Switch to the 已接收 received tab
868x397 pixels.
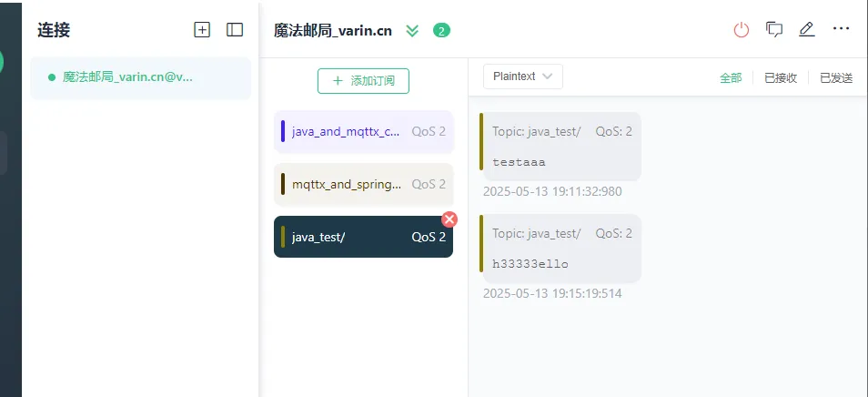coord(781,78)
